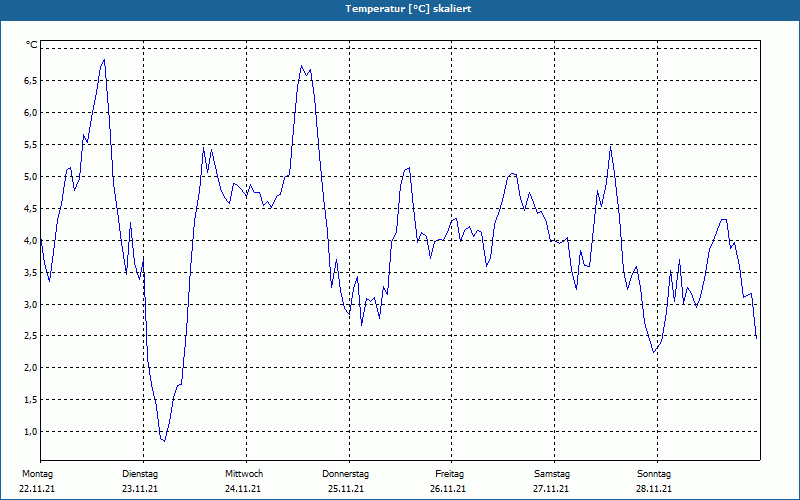The width and height of the screenshot is (800, 500).
Task: Select the Donnerstag day label
Action: coord(345,474)
